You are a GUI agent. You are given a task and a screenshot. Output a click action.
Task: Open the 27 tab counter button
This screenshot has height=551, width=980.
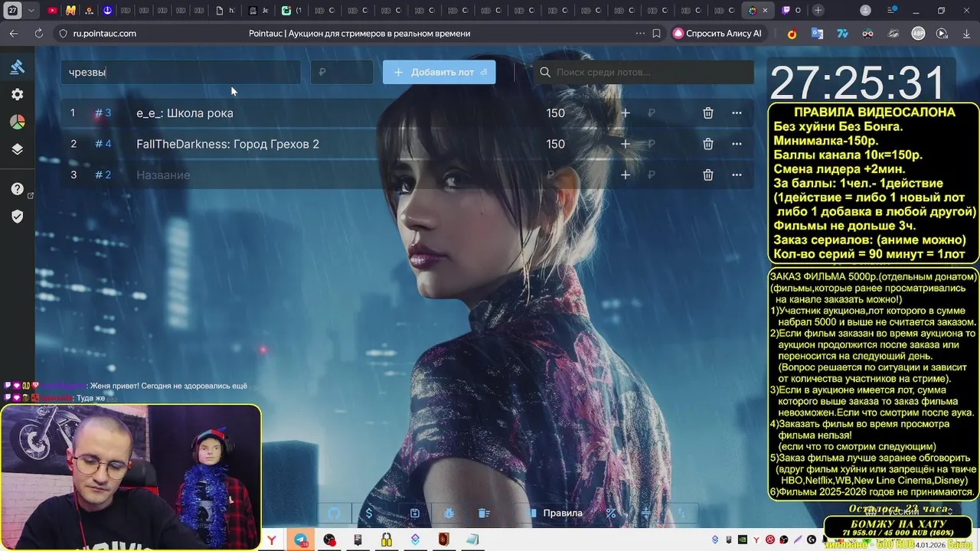pos(13,11)
